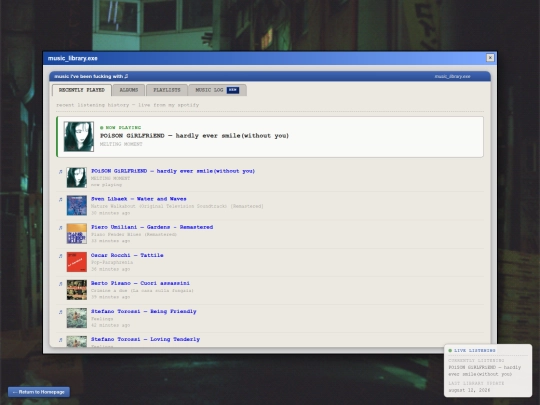
Task: Click the green Live Listening status dot
Action: (x=450, y=351)
